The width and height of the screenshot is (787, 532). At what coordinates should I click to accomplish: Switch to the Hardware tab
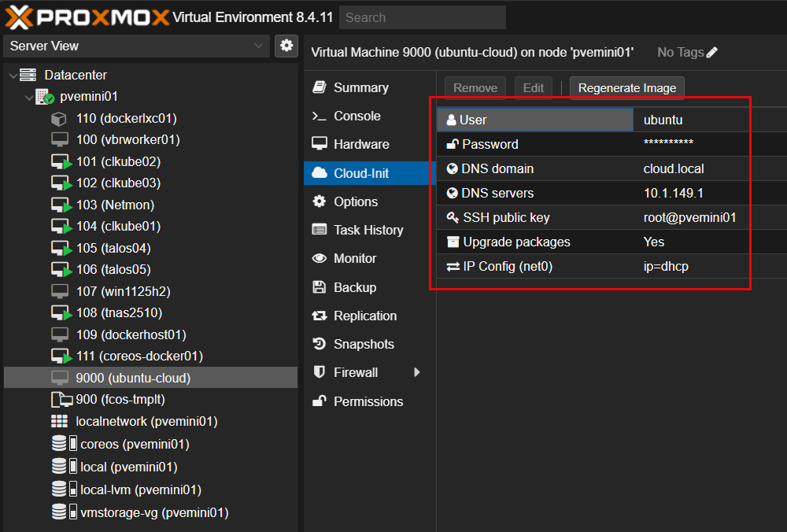click(x=360, y=144)
